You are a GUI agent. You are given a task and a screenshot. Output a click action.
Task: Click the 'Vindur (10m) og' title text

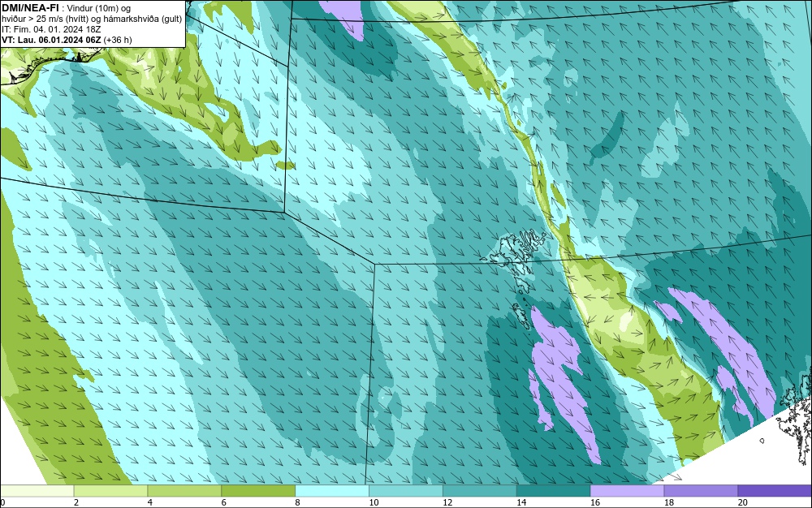[99, 8]
